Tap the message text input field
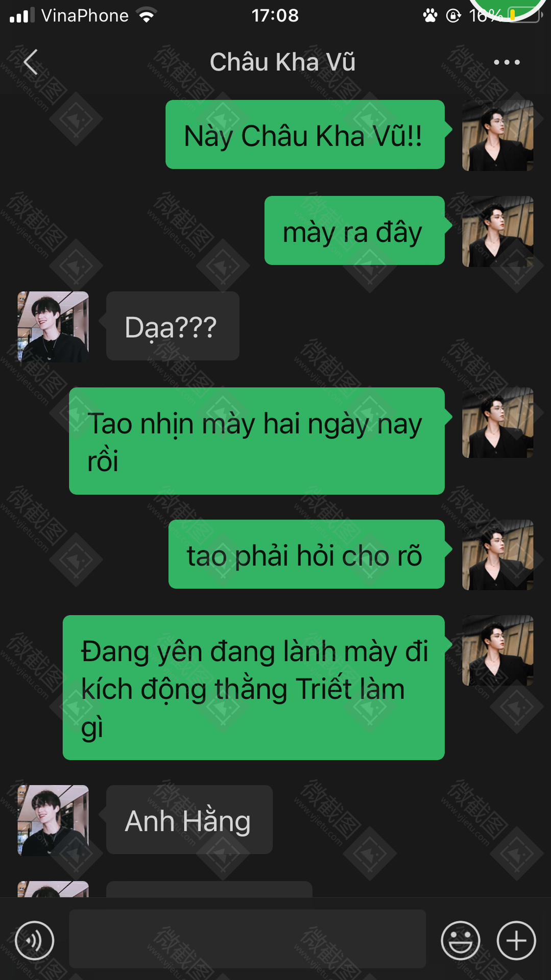The width and height of the screenshot is (551, 980). tap(247, 939)
